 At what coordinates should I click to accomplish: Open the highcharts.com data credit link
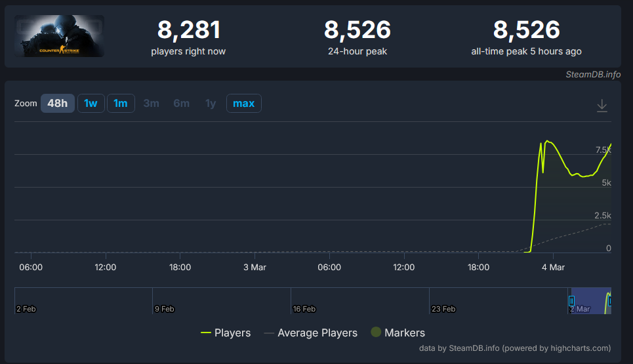click(515, 348)
